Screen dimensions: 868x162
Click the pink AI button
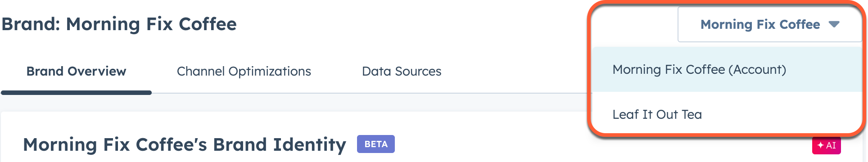[x=827, y=145]
